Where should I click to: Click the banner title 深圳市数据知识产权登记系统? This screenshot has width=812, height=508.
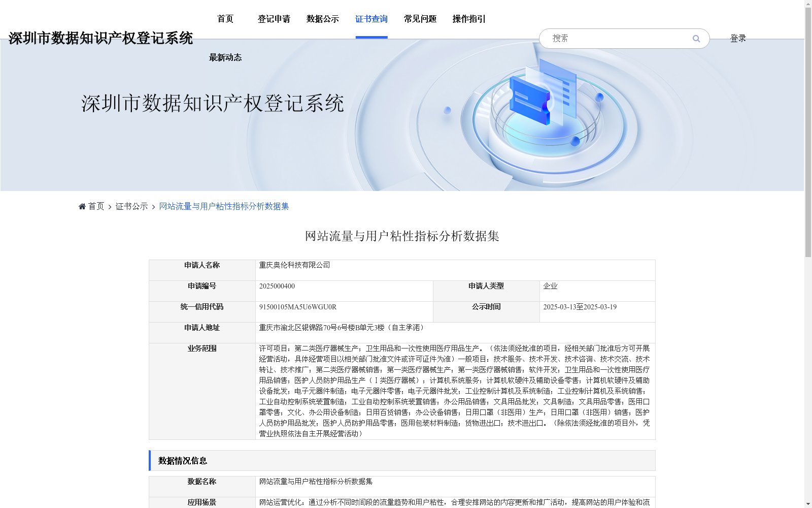213,104
